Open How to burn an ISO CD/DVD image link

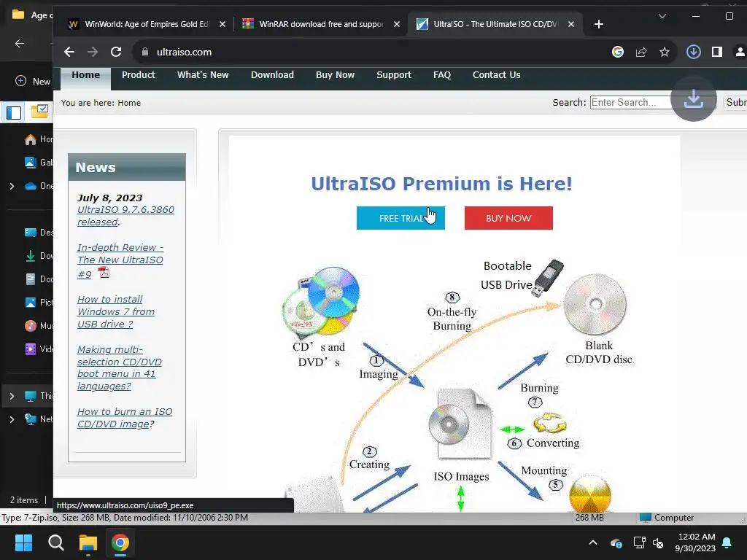pos(125,418)
